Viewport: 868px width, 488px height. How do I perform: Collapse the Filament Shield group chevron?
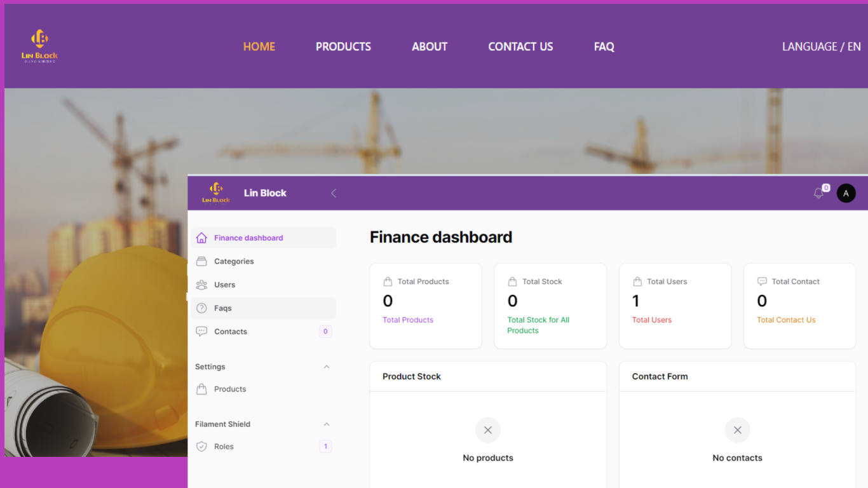pos(327,424)
